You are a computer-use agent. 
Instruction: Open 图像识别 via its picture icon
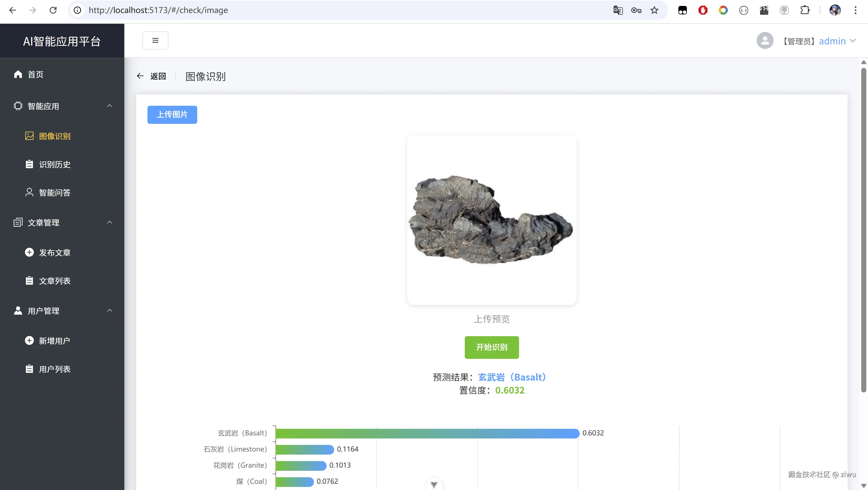click(29, 136)
